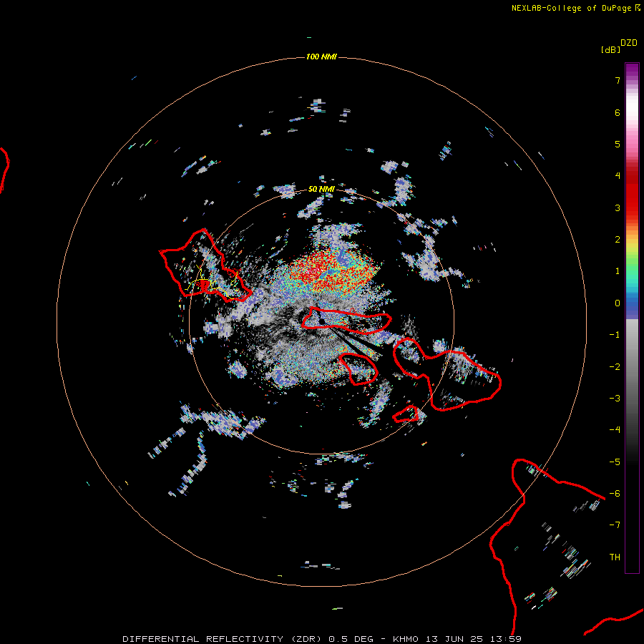Click the 4 value on the scale

[x=618, y=176]
